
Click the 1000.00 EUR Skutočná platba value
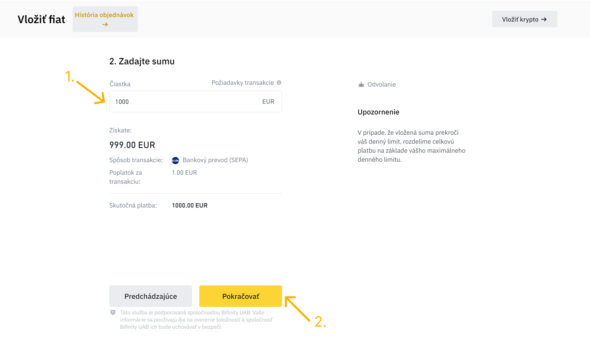coord(190,205)
